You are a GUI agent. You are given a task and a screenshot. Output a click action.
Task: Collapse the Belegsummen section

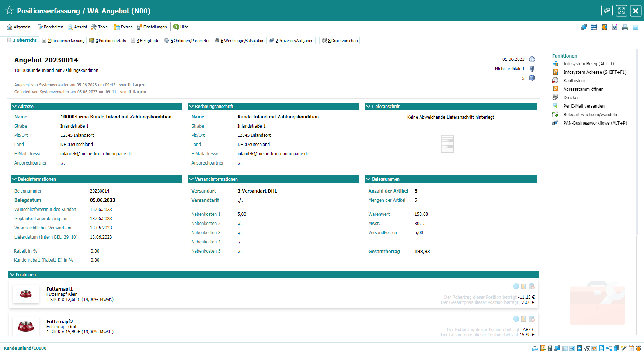368,179
